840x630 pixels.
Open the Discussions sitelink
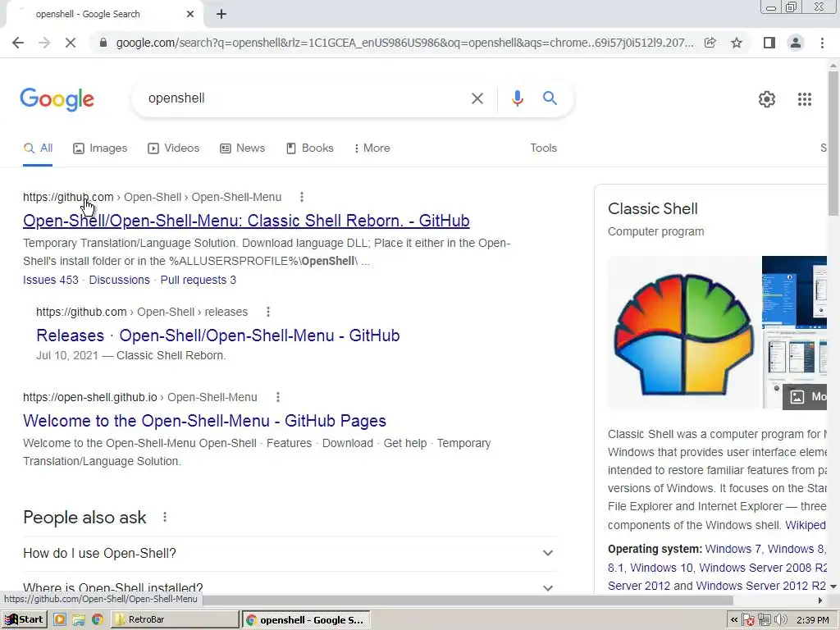120,281
